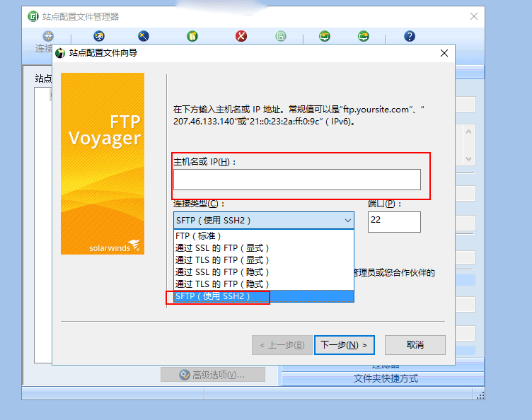Click the green import profiles icon
This screenshot has height=420, width=532.
click(x=325, y=36)
